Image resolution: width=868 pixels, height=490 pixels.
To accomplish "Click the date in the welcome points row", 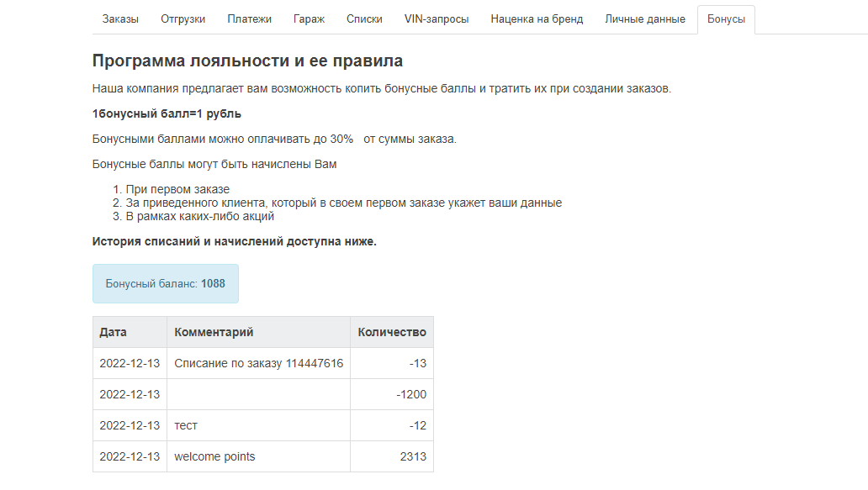I will (130, 456).
